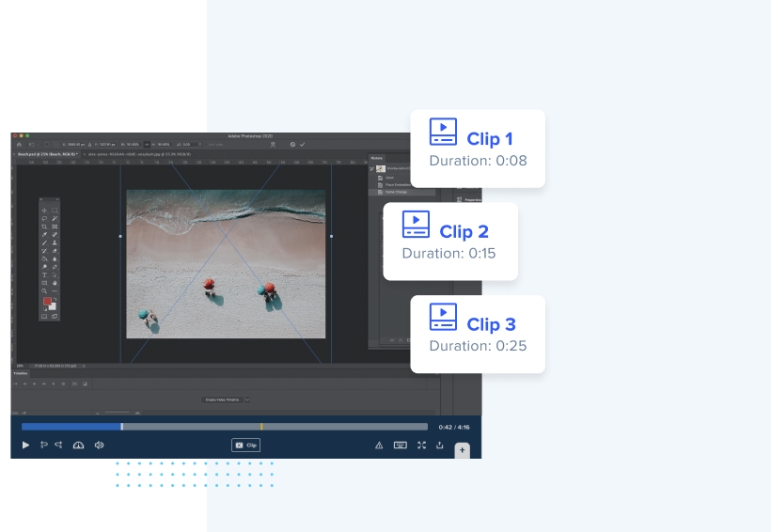Image resolution: width=771 pixels, height=532 pixels.
Task: Select the Paint Bucket tool
Action: point(44,258)
